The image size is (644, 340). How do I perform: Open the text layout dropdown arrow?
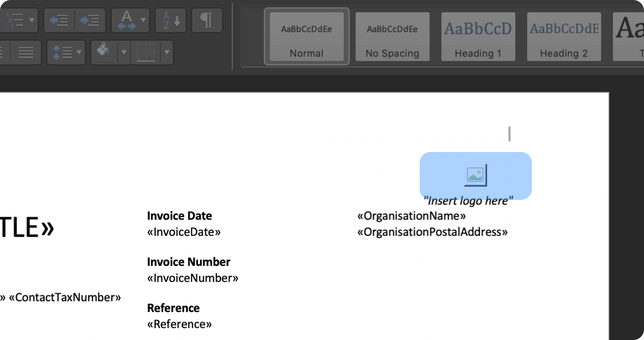tap(143, 20)
